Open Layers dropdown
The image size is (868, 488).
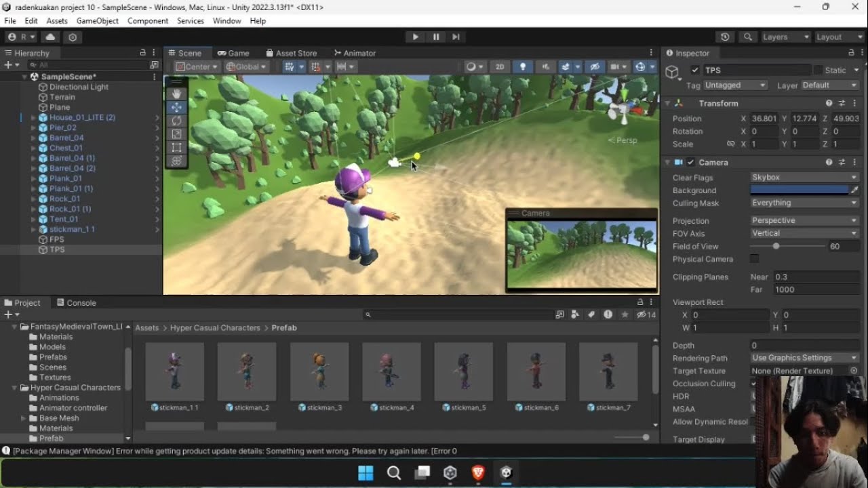click(785, 37)
